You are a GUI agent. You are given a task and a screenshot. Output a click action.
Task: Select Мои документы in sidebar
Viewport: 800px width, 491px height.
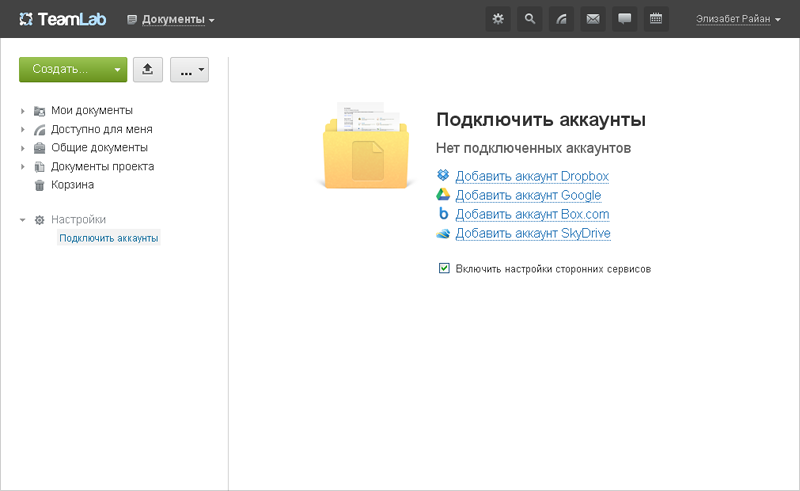pyautogui.click(x=92, y=110)
